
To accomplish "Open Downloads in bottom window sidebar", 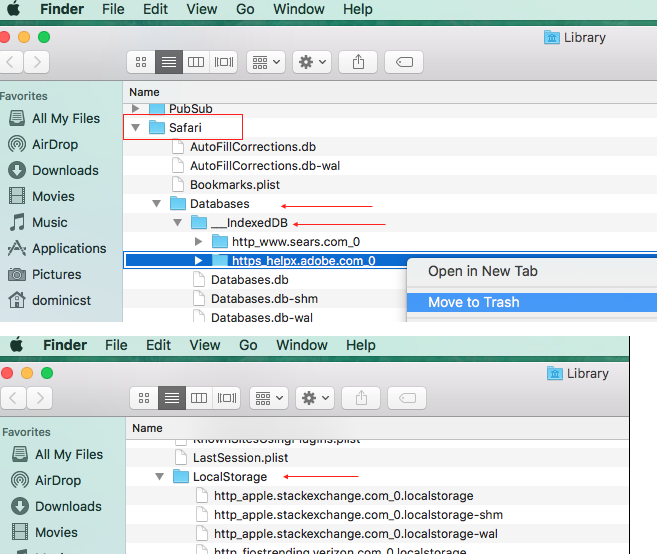I will click(x=57, y=506).
